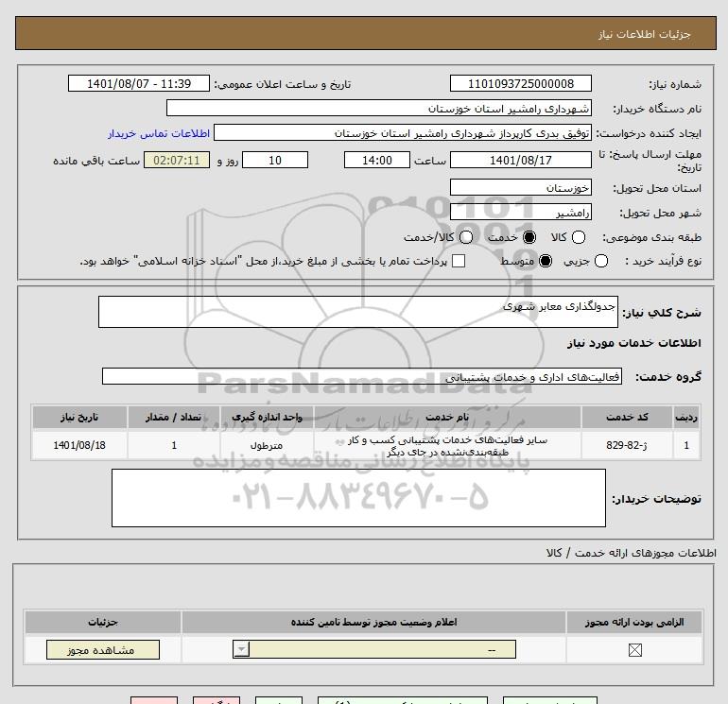Choose the جزیی purchase type option
This screenshot has width=728, height=704.
coord(600,261)
